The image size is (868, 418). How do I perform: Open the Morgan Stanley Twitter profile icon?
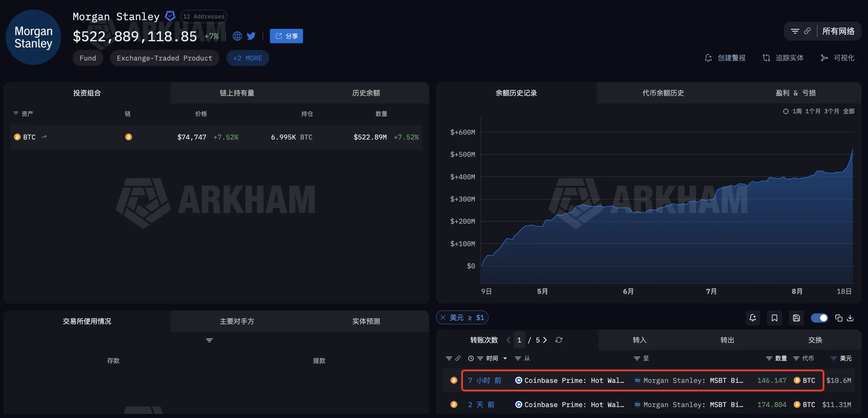coord(251,36)
